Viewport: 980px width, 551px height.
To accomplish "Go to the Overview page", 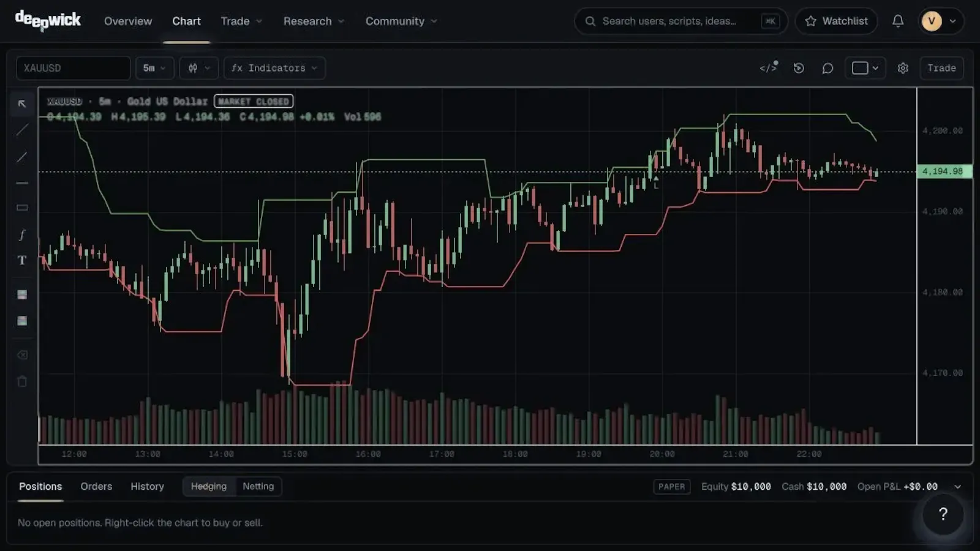I will [x=128, y=21].
